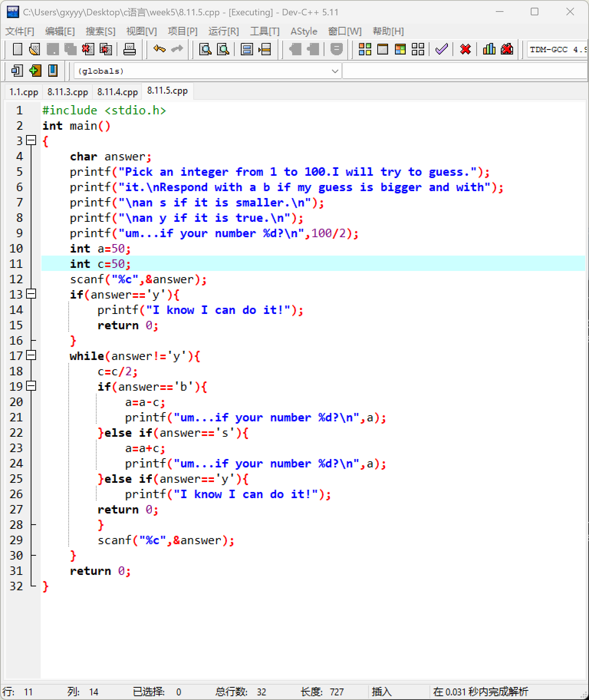The width and height of the screenshot is (589, 700).
Task: Click the 长度 727 status entry
Action: pos(322,692)
